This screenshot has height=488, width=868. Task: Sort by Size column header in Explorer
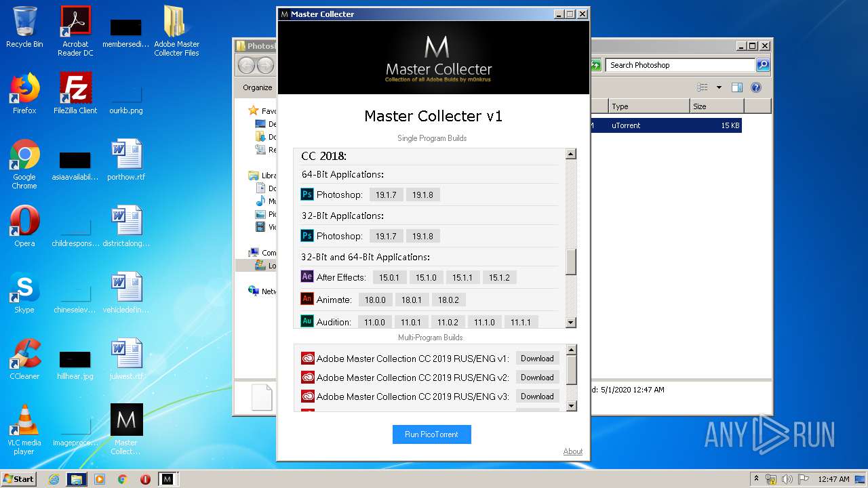(x=716, y=106)
